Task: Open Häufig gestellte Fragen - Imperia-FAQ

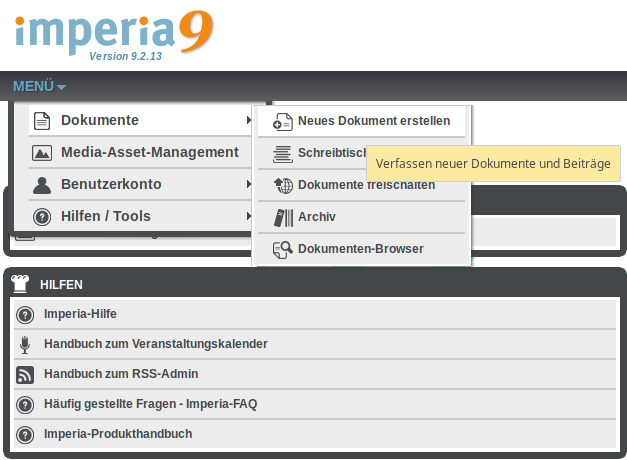Action: 150,404
